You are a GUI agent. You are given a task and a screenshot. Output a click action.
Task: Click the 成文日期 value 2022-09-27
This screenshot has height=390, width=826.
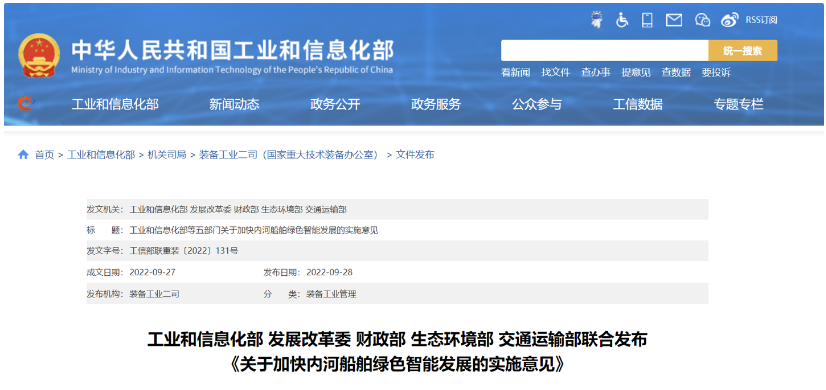(152, 272)
